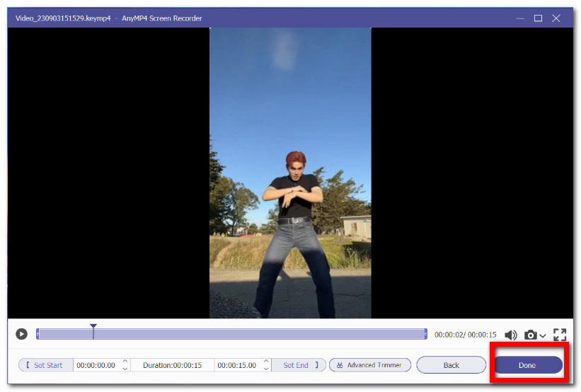The image size is (581, 392).
Task: Select the left trim handle on timeline
Action: pos(38,334)
